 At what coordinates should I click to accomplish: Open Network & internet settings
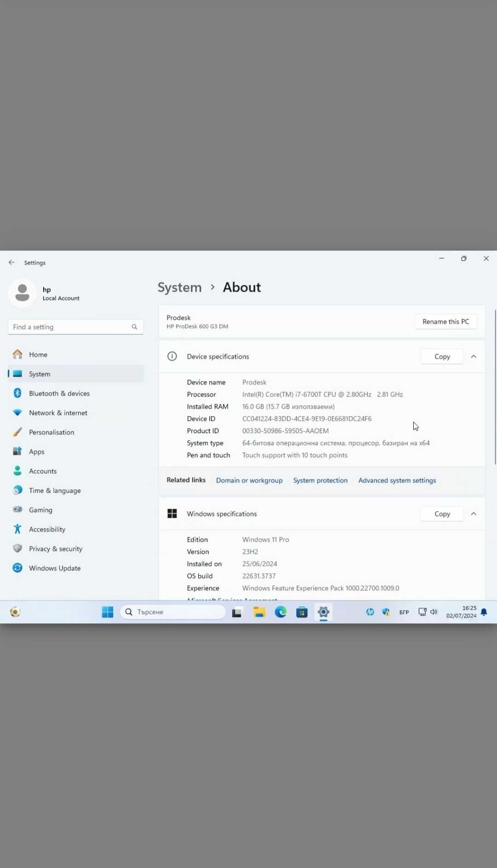pyautogui.click(x=76, y=413)
